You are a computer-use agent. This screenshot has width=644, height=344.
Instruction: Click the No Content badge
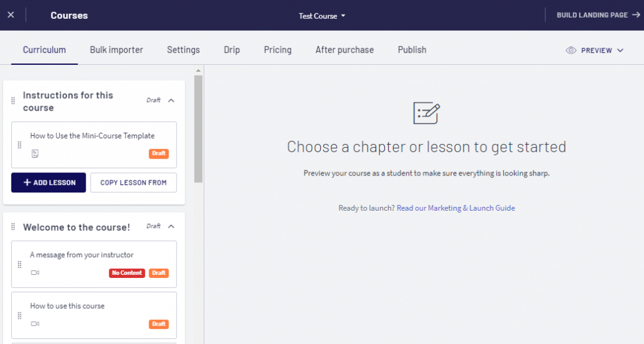coord(127,273)
